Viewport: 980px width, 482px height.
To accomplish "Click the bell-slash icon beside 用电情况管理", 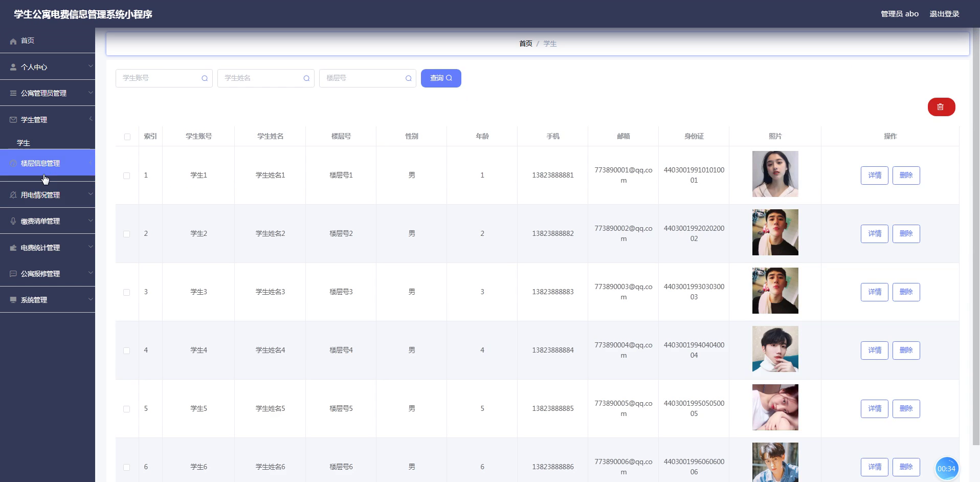I will pyautogui.click(x=13, y=195).
